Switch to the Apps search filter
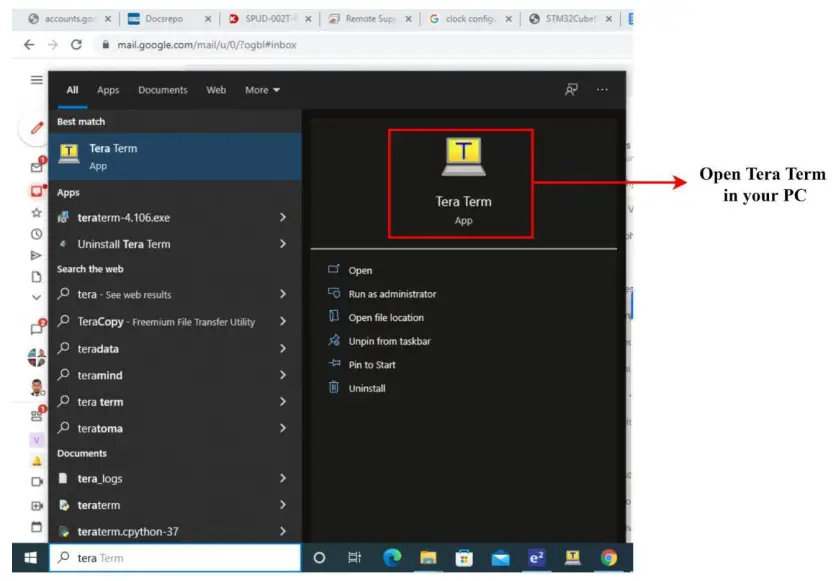 (x=108, y=90)
